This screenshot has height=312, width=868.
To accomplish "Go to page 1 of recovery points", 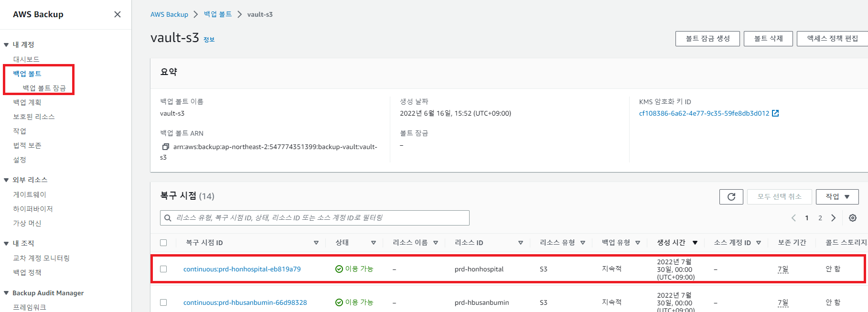I will tap(807, 218).
